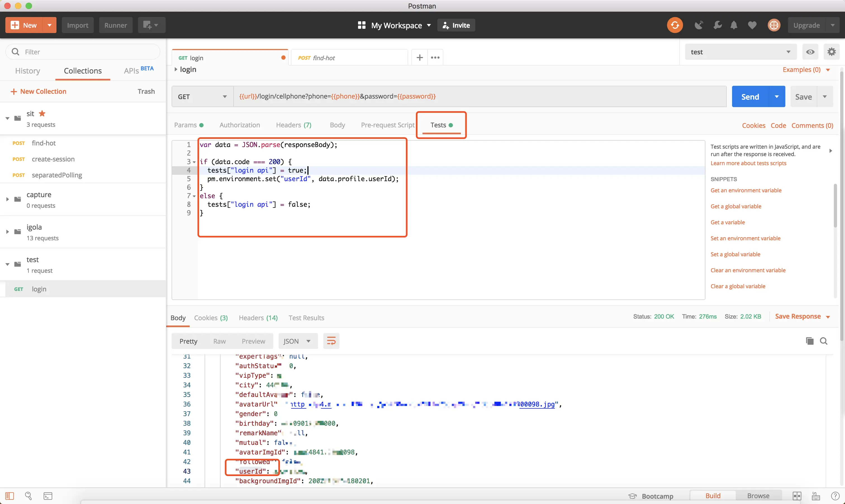Open the GET method dropdown
This screenshot has width=845, height=504.
pos(202,97)
